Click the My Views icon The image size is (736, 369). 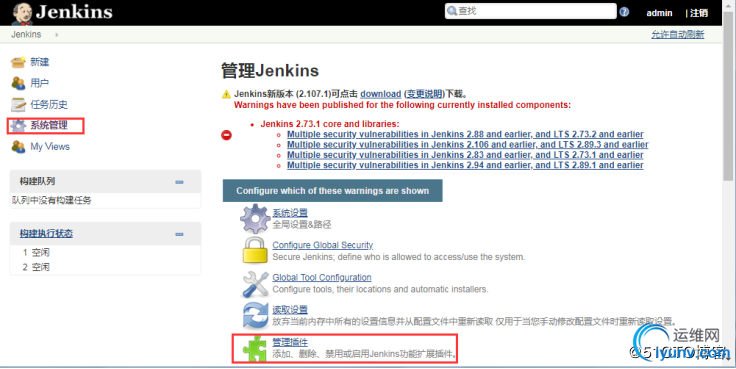(x=18, y=146)
